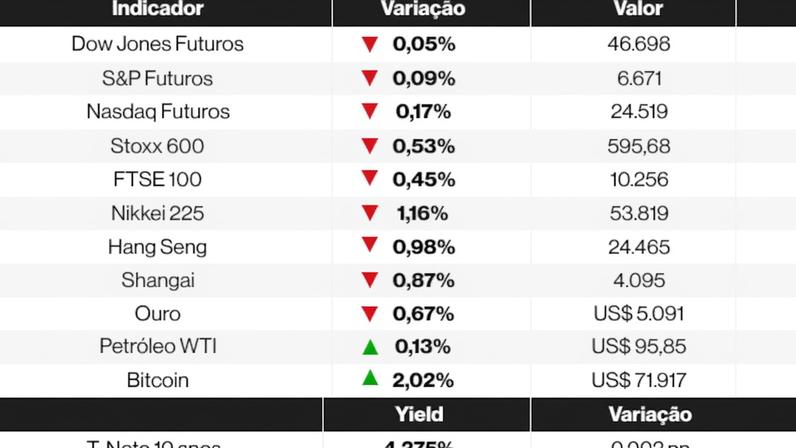Click the red down arrow for S&P Futuros
Image resolution: width=796 pixels, height=448 pixels.
point(370,78)
